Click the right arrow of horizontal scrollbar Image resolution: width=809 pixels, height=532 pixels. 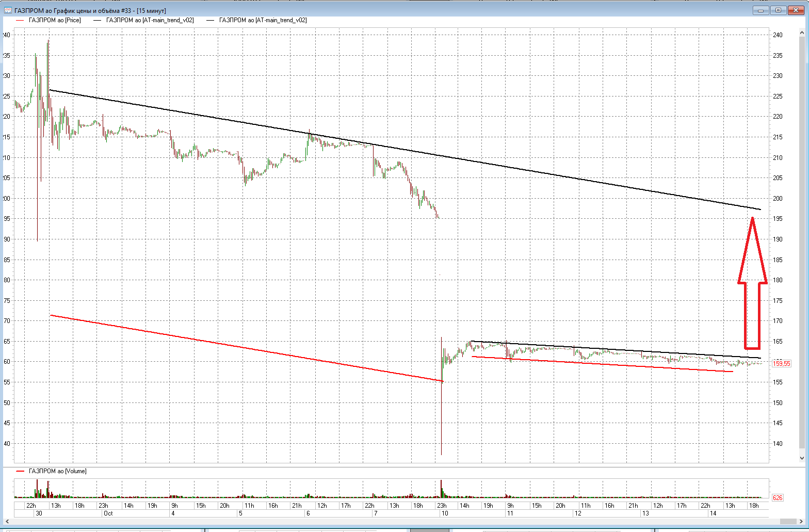click(801, 522)
